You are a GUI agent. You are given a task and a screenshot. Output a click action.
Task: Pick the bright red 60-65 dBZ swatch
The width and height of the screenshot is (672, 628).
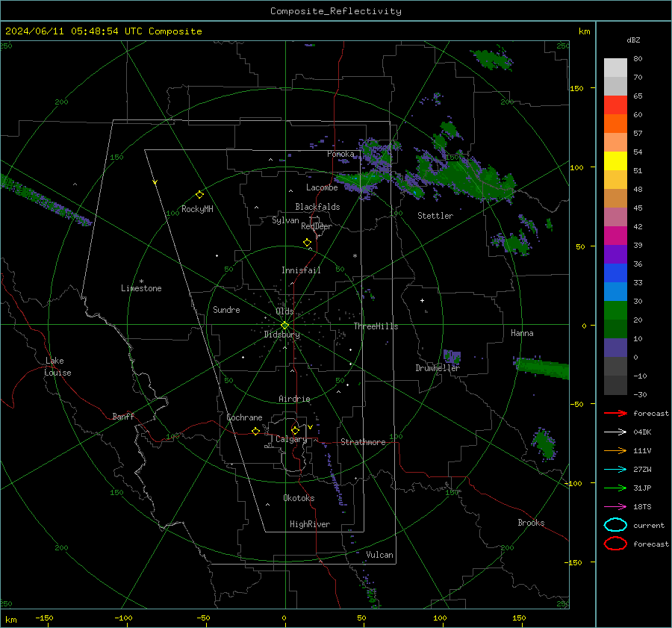pyautogui.click(x=615, y=105)
